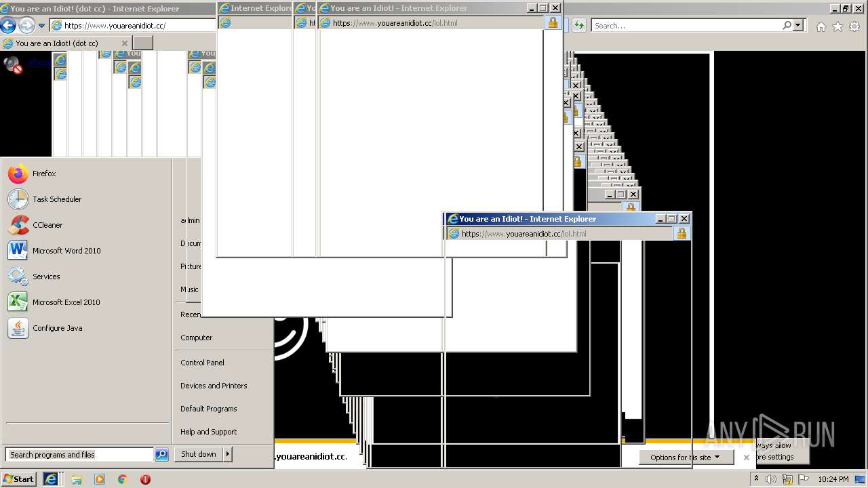Click the clock showing 10:24 PM
Viewport: 868px width, 488px height.
[833, 479]
